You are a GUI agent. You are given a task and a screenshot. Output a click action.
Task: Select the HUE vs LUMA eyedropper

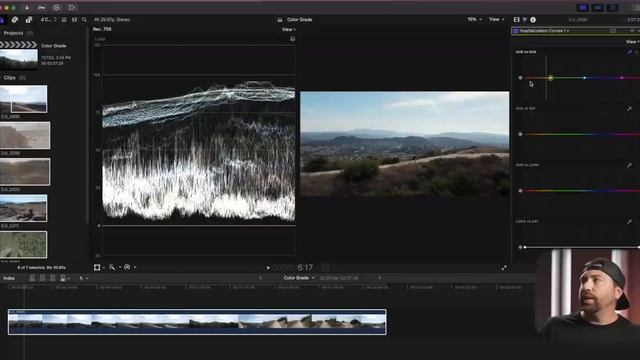(629, 165)
